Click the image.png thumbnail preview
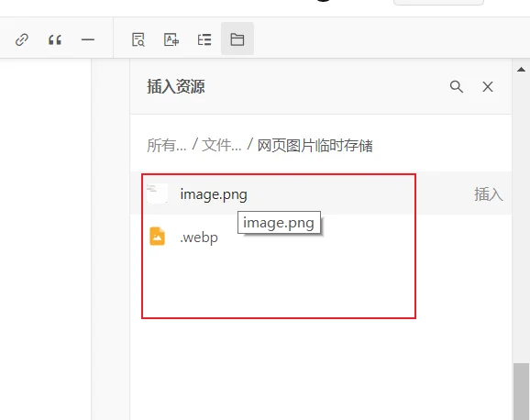Screen dimensions: 530x420 [157, 193]
